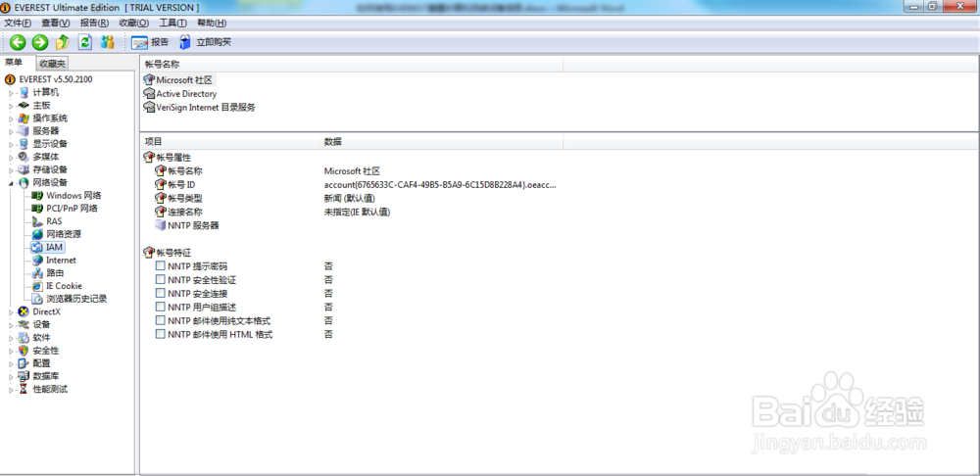The width and height of the screenshot is (980, 476).
Task: Expand the DirectX tree node arrow
Action: pos(11,311)
